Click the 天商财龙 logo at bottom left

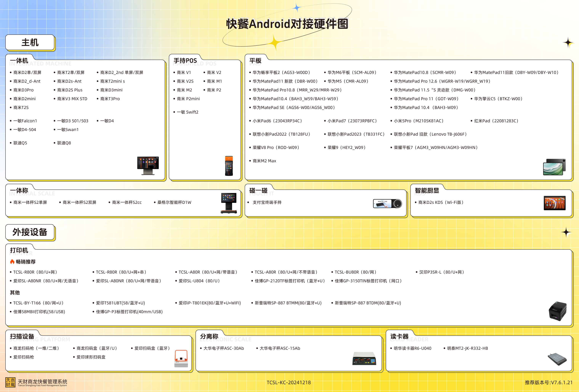pyautogui.click(x=10, y=382)
